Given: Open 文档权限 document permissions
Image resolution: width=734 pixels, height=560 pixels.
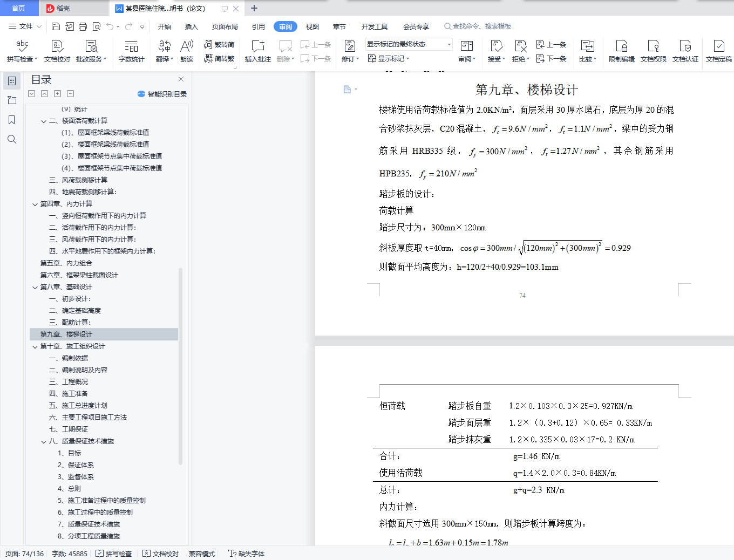Looking at the screenshot, I should click(x=654, y=51).
